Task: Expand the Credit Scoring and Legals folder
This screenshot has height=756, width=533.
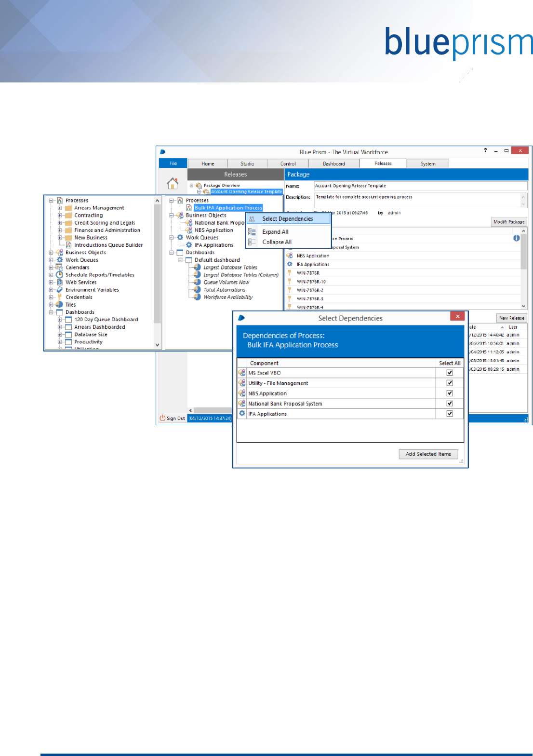Action: point(60,223)
